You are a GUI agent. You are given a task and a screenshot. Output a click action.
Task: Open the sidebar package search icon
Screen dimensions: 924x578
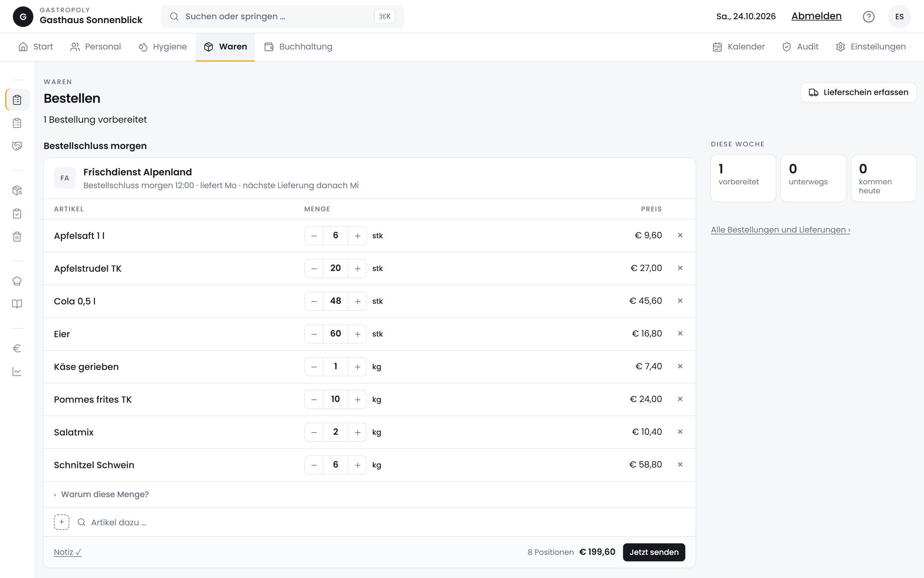click(17, 190)
